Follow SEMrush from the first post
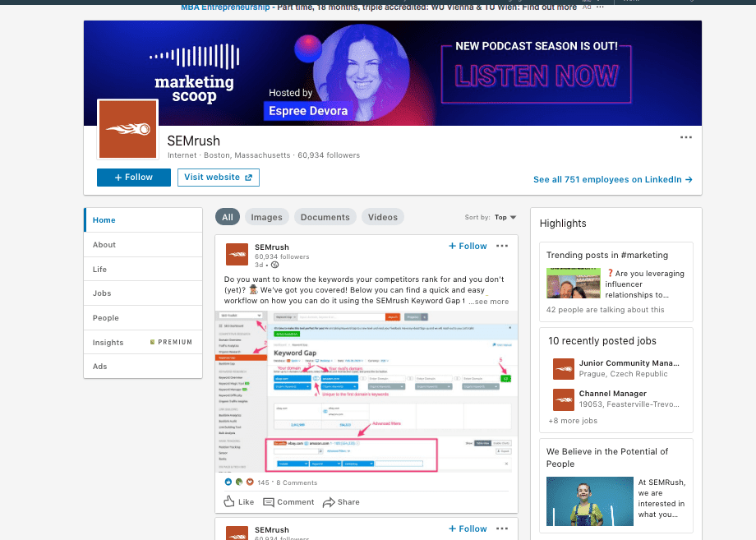Viewport: 756px width, 540px height. [468, 246]
